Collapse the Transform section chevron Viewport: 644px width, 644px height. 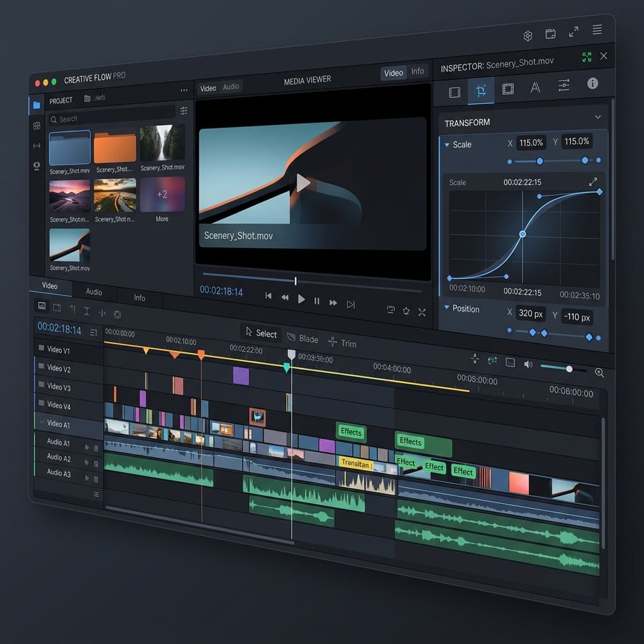598,117
